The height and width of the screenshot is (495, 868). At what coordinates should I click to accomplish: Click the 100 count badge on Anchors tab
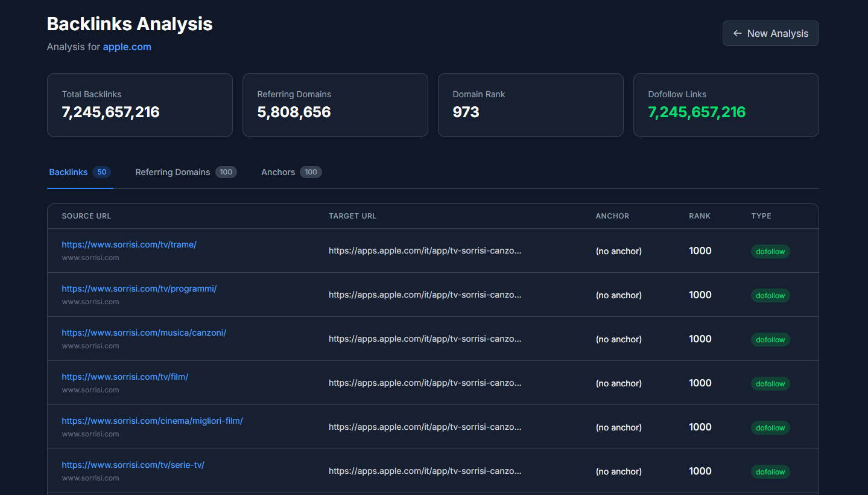tap(311, 172)
